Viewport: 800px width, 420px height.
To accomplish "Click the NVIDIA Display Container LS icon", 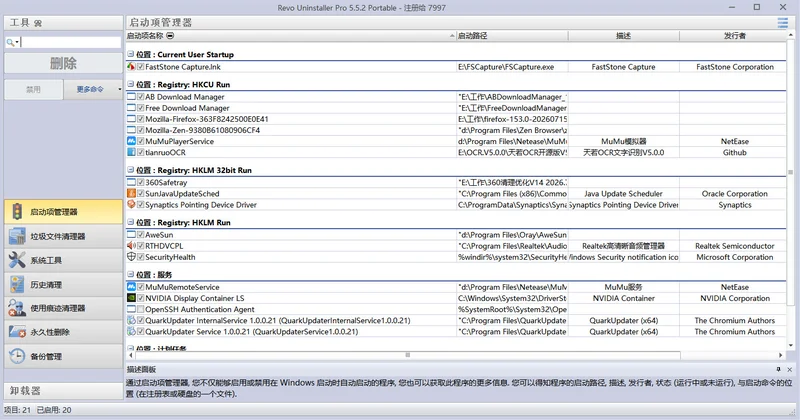I will coord(131,298).
